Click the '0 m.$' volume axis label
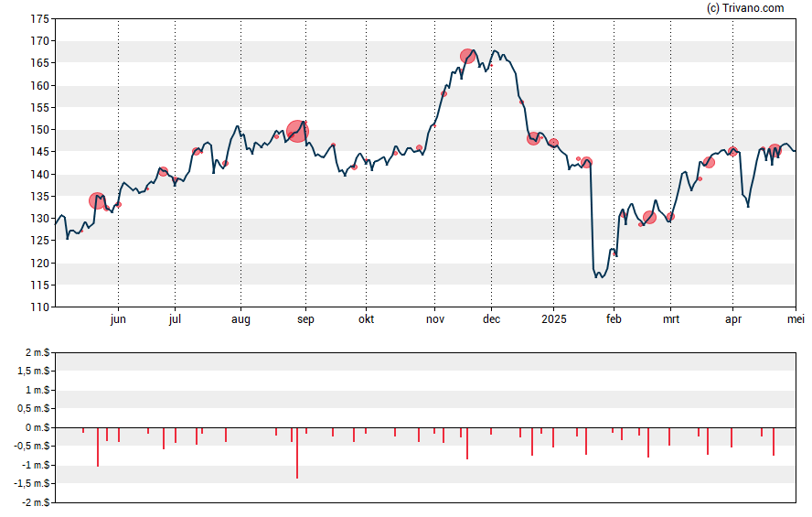The width and height of the screenshot is (812, 517). pos(37,427)
